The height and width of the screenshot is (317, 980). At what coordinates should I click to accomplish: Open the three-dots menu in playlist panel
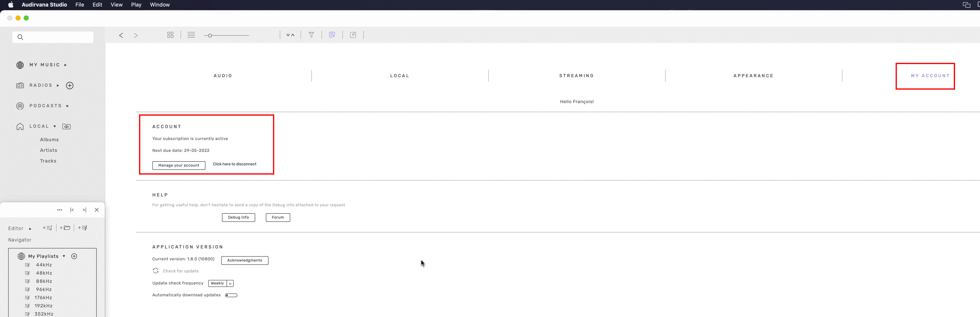click(x=60, y=210)
